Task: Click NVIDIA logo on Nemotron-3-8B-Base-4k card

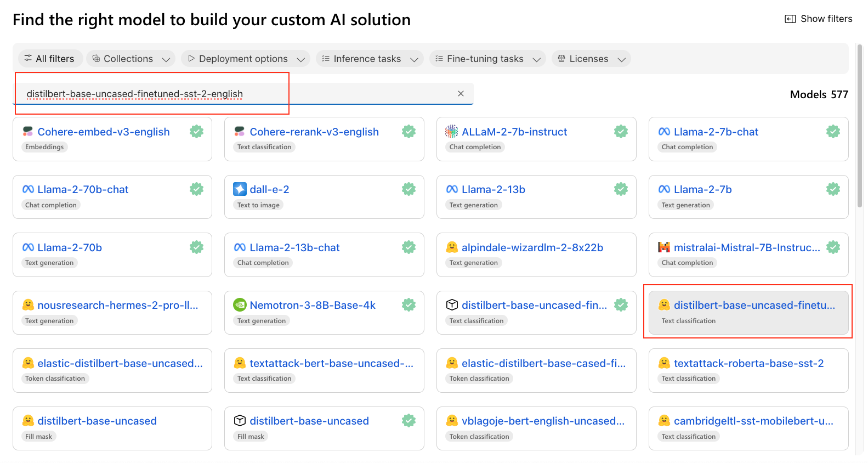Action: pyautogui.click(x=240, y=305)
